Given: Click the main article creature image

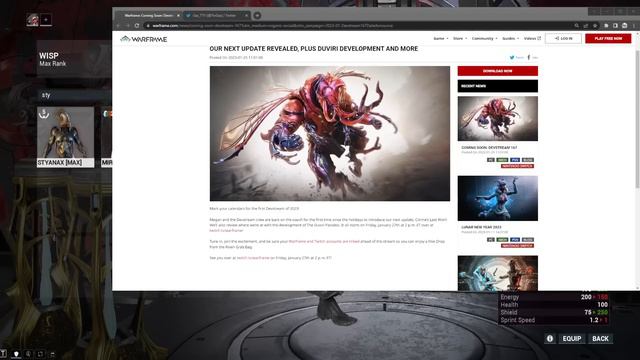Looking at the screenshot, I should click(x=330, y=133).
